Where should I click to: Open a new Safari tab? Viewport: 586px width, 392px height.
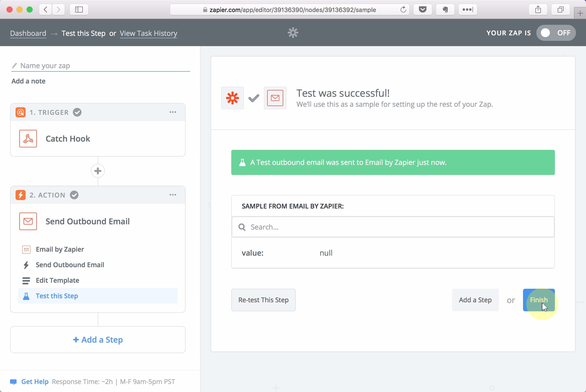click(580, 13)
